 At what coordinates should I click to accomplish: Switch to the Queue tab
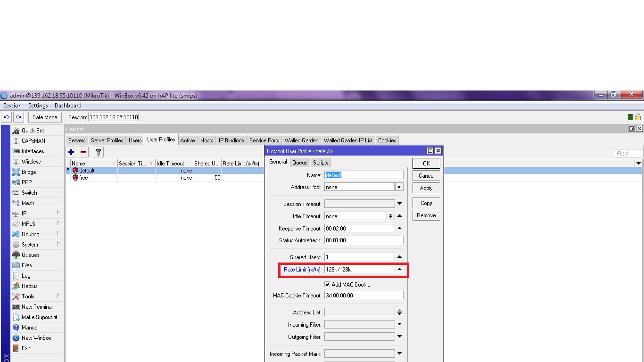click(300, 163)
